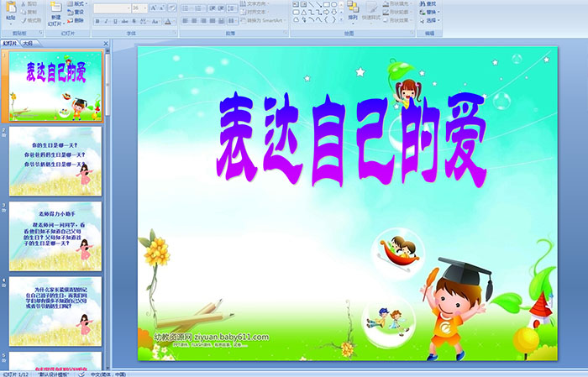Open the font size dropdown

pos(146,8)
